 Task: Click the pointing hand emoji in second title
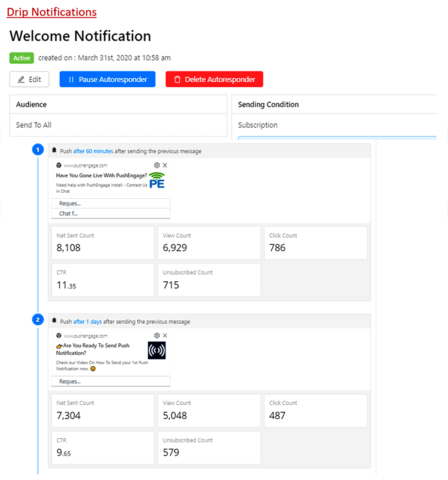tap(59, 346)
